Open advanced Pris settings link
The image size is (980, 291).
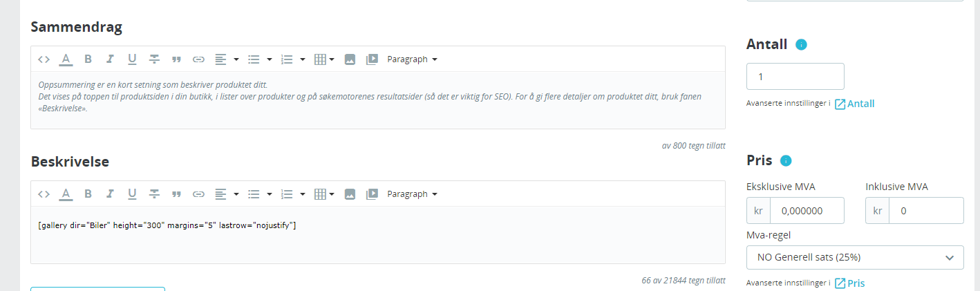pos(849,283)
